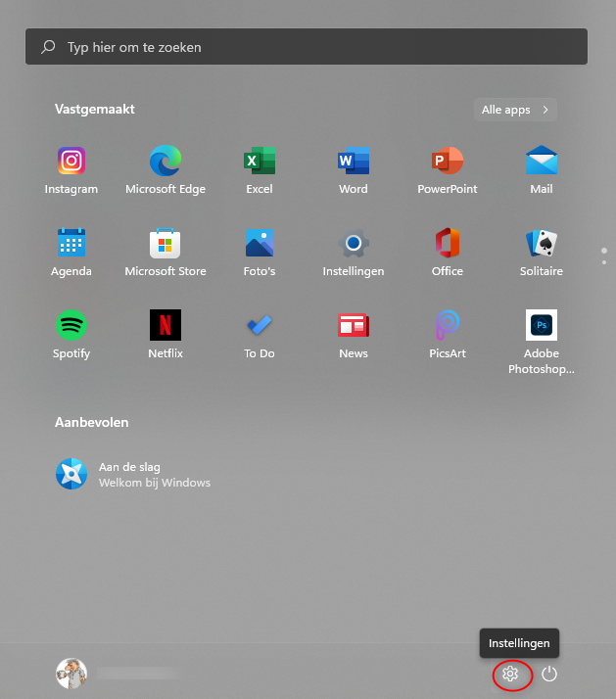
Task: Open PowerPoint app icon
Action: [x=448, y=169]
